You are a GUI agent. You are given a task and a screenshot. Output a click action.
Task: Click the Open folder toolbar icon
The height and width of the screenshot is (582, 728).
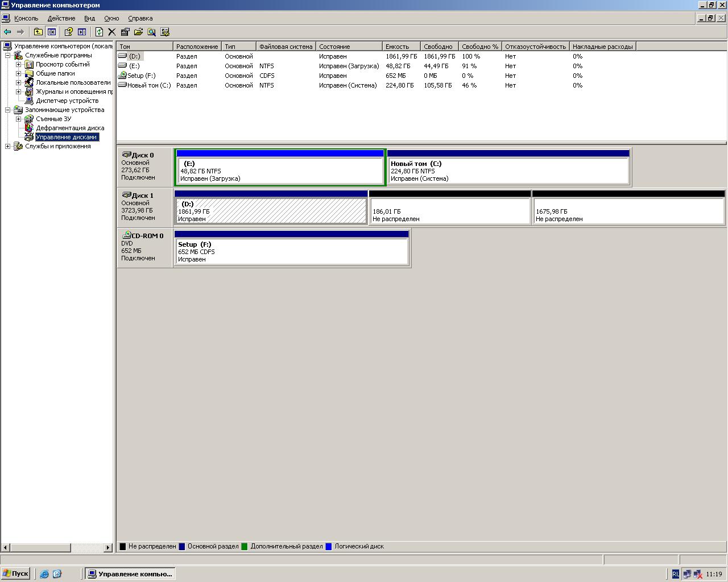pos(138,32)
